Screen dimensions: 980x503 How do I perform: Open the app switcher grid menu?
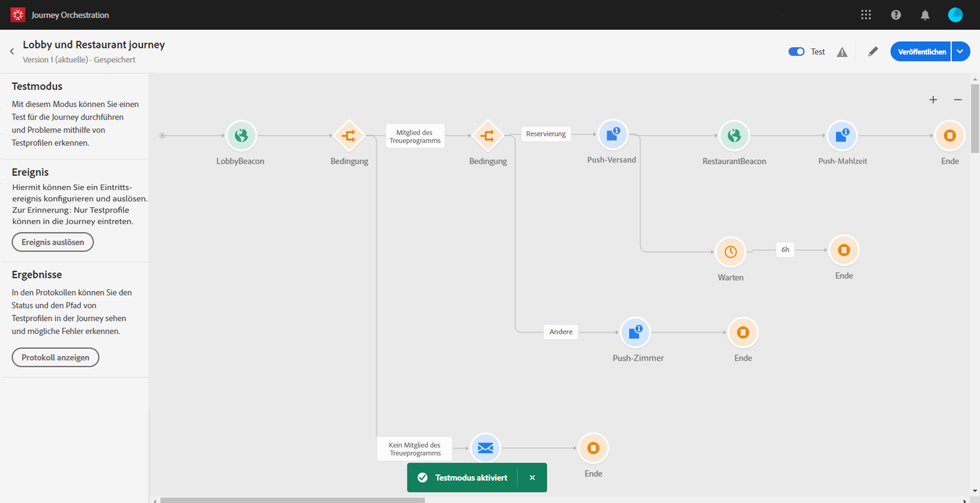tap(866, 15)
